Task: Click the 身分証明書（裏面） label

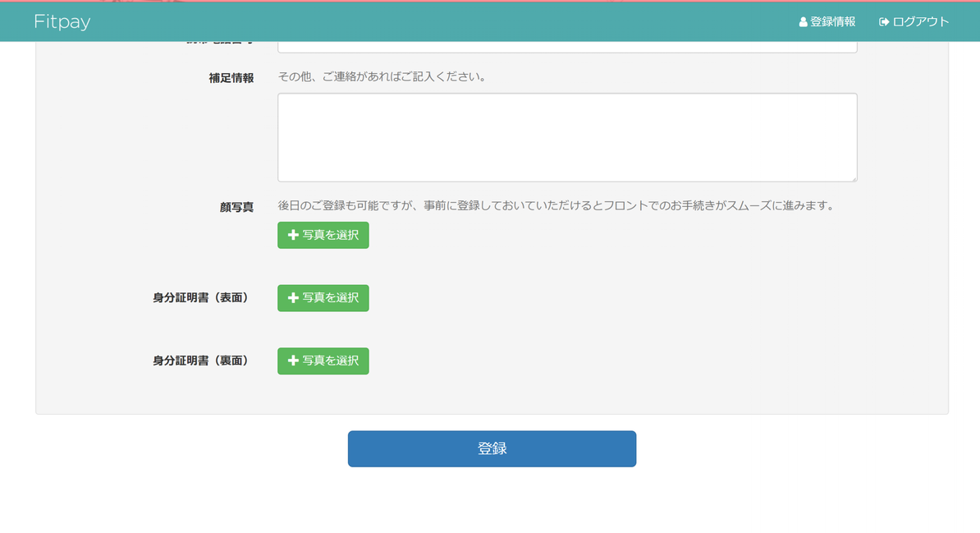Action: click(200, 361)
